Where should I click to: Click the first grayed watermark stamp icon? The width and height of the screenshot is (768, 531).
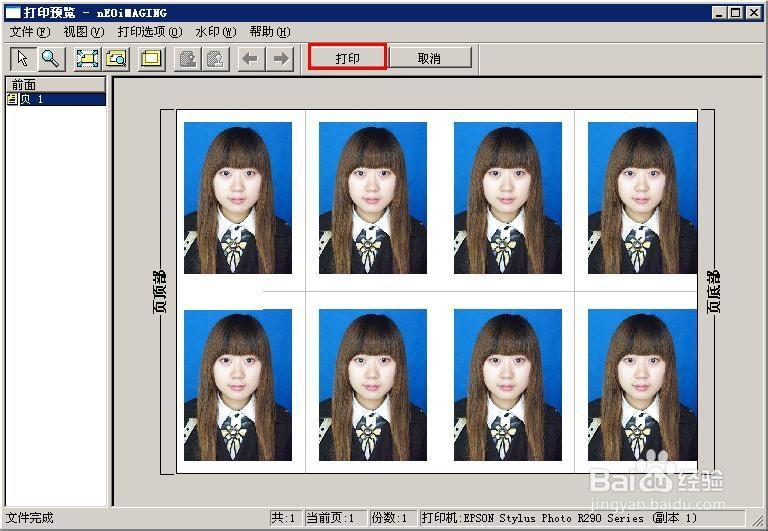click(x=188, y=59)
